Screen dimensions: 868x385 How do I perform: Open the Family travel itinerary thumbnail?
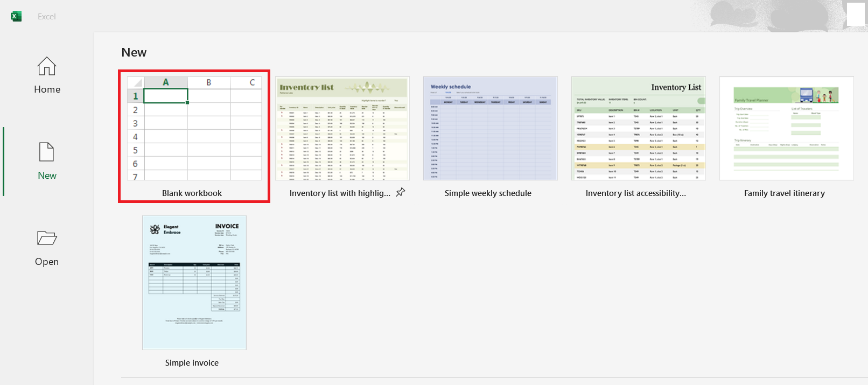tap(787, 128)
